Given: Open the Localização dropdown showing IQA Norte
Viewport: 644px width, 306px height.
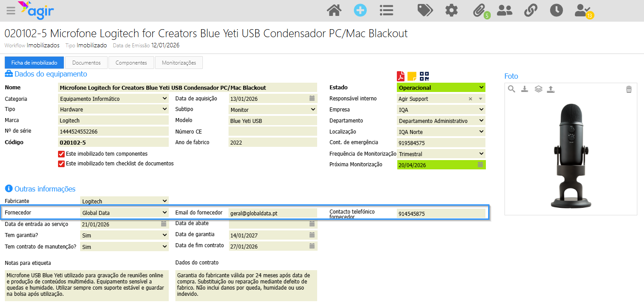Looking at the screenshot, I should [441, 132].
